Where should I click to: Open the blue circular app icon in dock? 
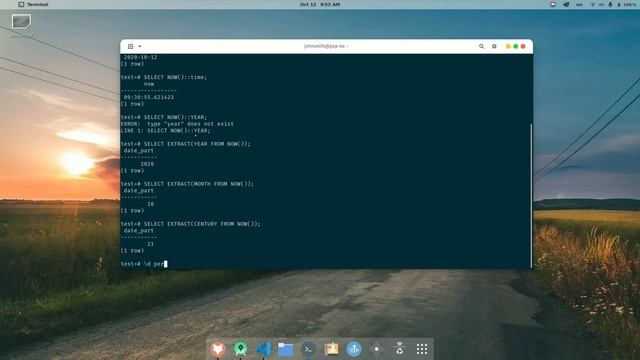pos(354,349)
